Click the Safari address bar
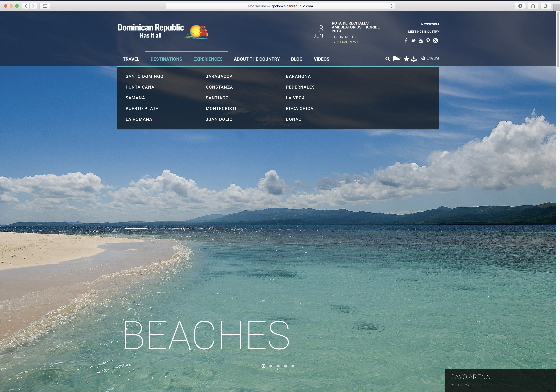 point(280,6)
